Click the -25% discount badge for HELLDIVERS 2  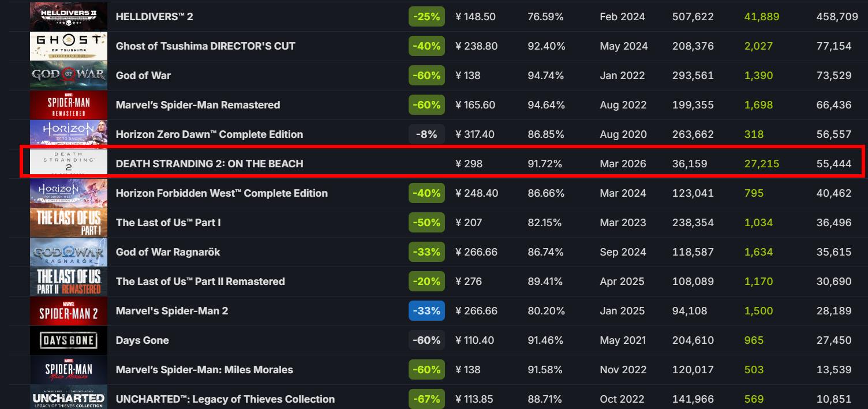(426, 17)
